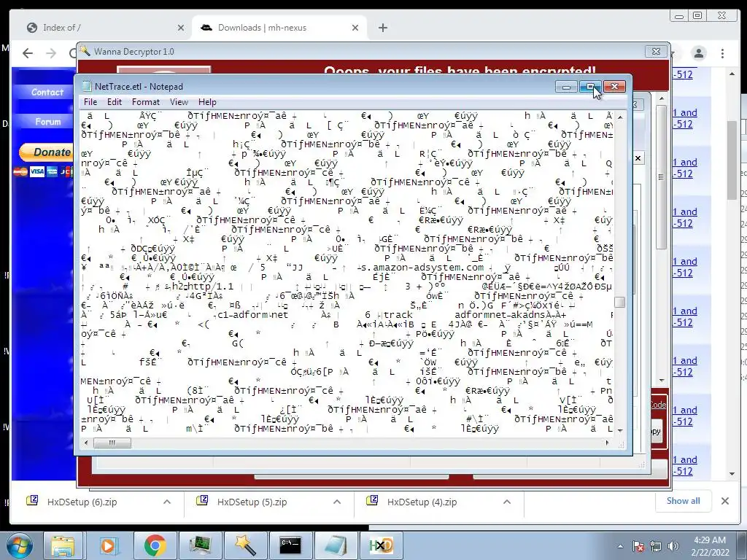Close the Chrome downloads bar
Viewport: 747px width, 560px height.
pos(725,501)
